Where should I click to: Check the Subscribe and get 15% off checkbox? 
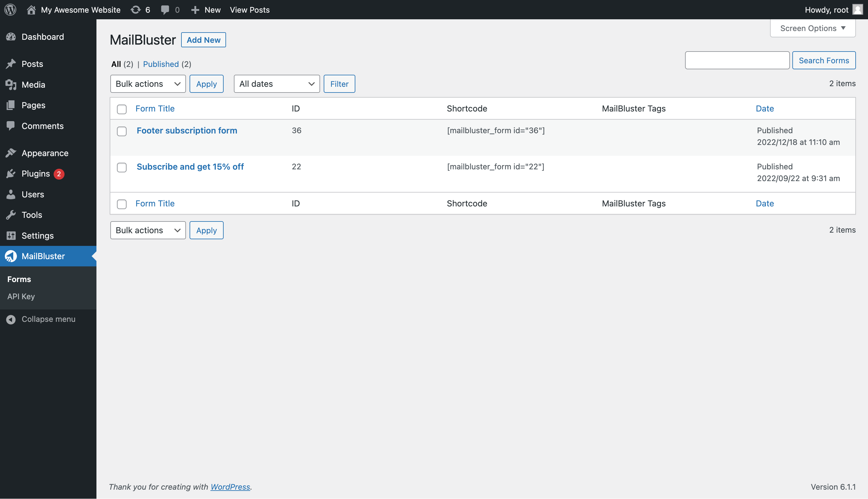(x=122, y=167)
